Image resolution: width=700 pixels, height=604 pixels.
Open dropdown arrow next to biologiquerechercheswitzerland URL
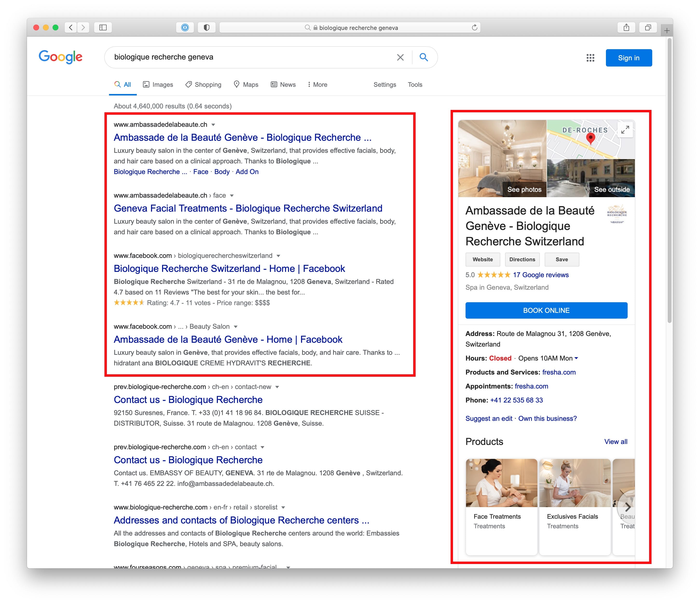click(x=278, y=255)
